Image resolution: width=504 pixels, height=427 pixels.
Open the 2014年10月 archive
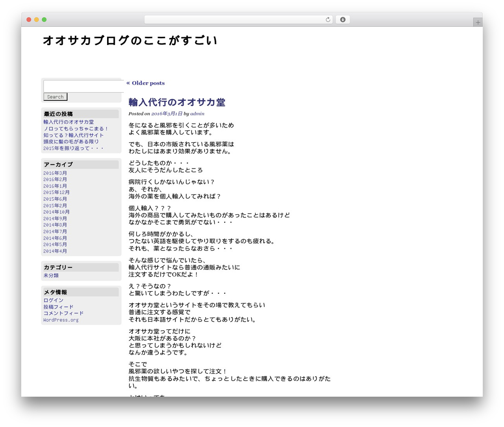pos(56,212)
